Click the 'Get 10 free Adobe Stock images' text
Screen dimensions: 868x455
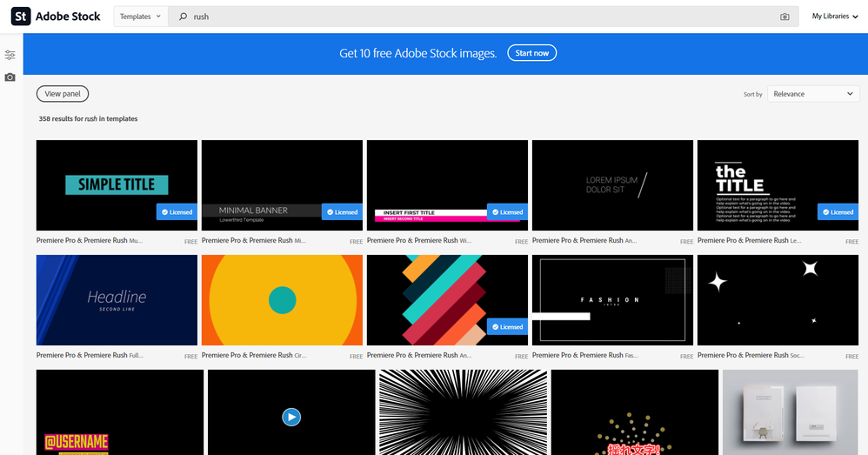(418, 53)
